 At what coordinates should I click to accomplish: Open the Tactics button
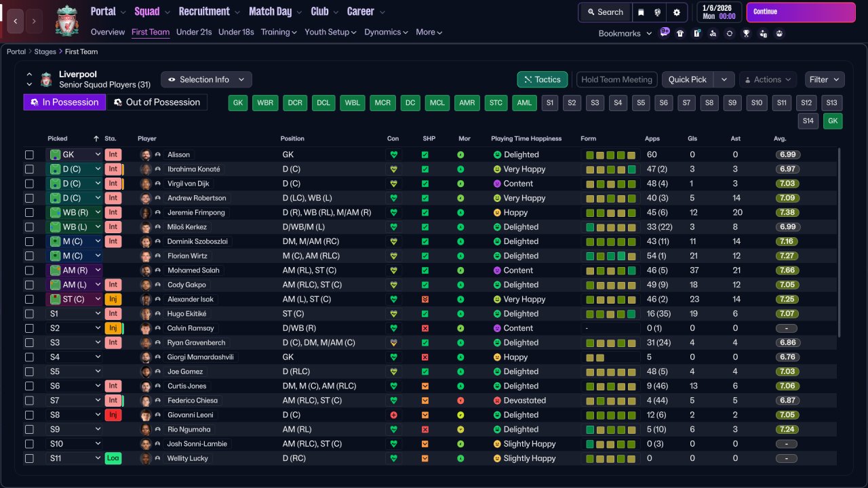point(542,79)
